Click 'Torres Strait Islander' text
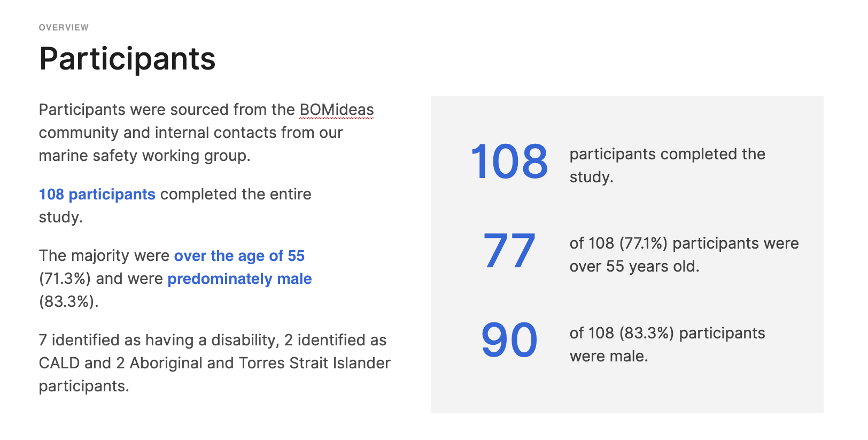 pos(315,363)
